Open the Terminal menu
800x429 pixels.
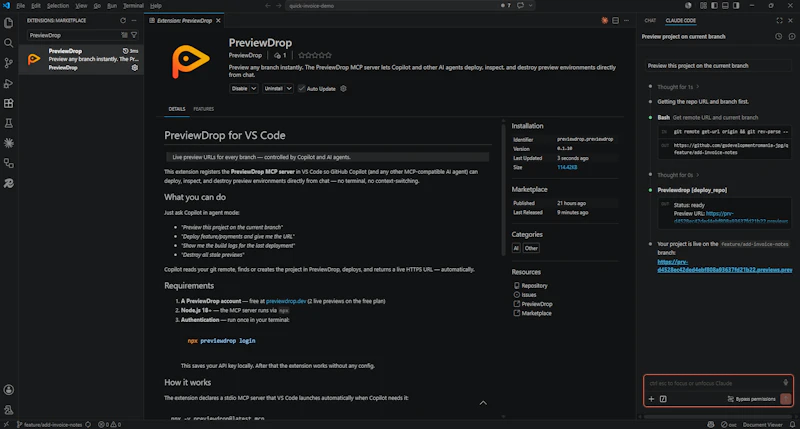coord(133,6)
